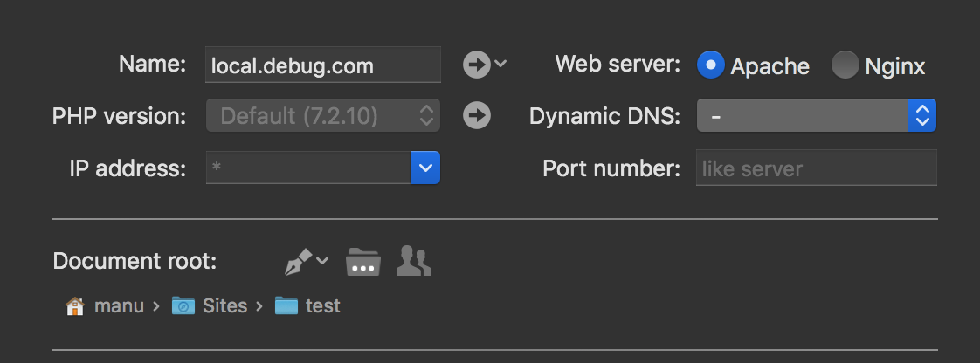Screen dimensions: 980x363
Task: Select Nginx as the web server
Action: click(x=845, y=65)
